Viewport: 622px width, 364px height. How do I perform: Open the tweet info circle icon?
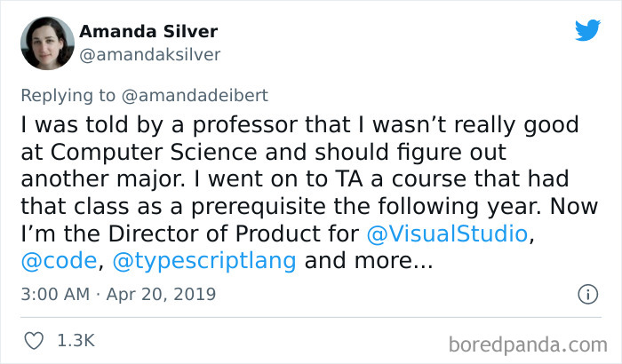click(x=587, y=294)
